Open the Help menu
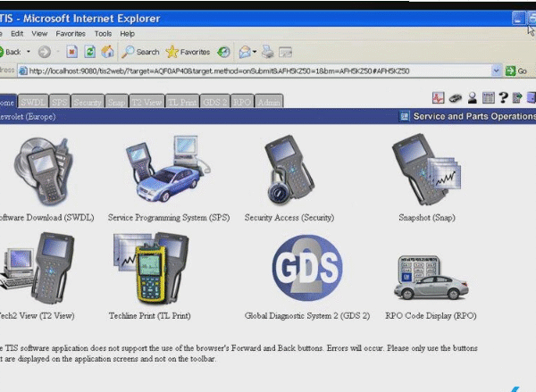Screen dimensions: 536x392 127,34
